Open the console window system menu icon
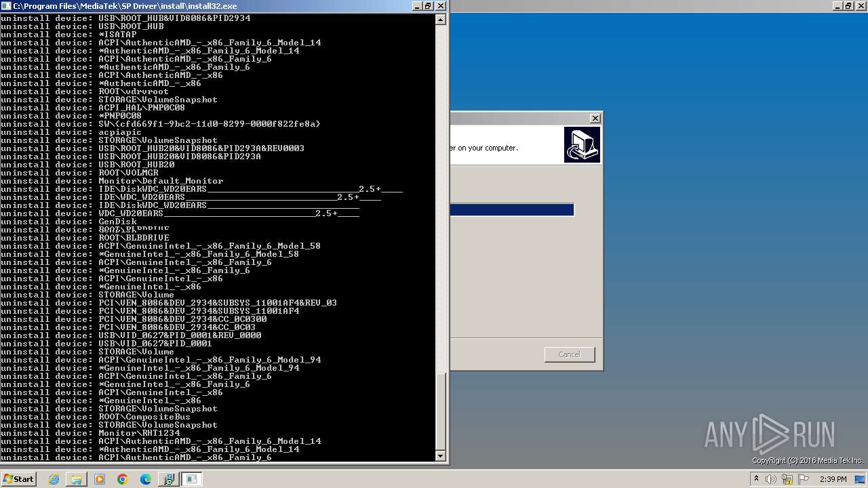This screenshot has width=868, height=488. [6, 5]
